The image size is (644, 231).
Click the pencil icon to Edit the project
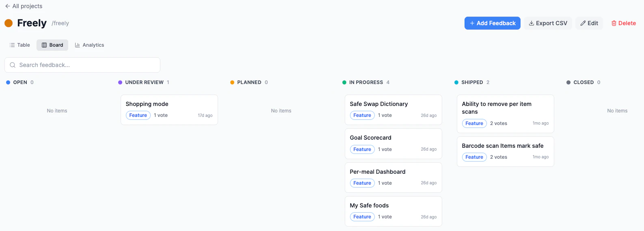pyautogui.click(x=583, y=23)
